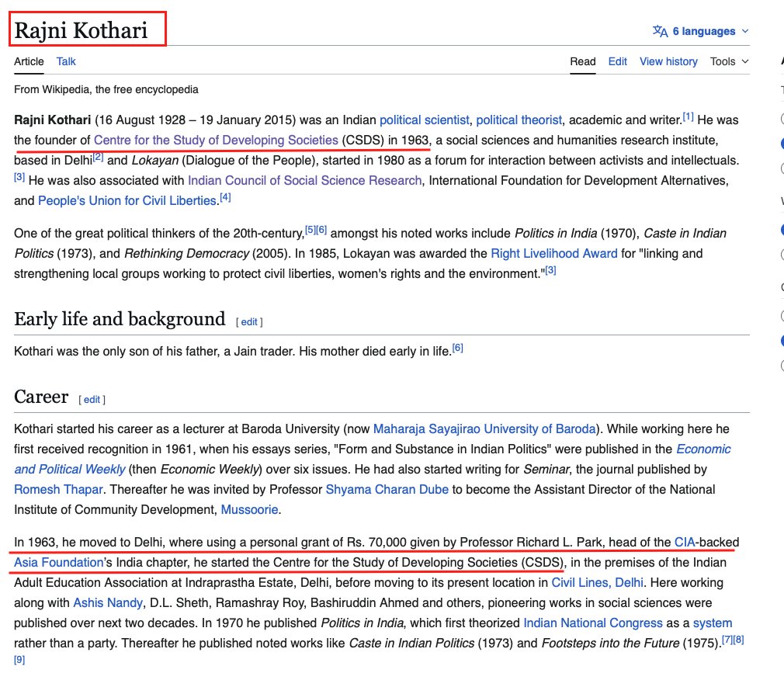Open the Asia Foundation link
Viewport: 784px width, 680px height.
click(58, 563)
